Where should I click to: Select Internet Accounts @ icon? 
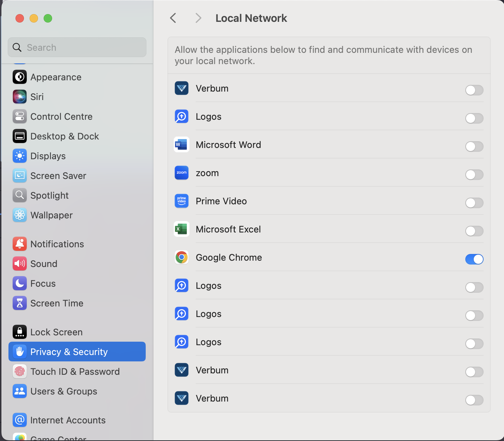(20, 420)
